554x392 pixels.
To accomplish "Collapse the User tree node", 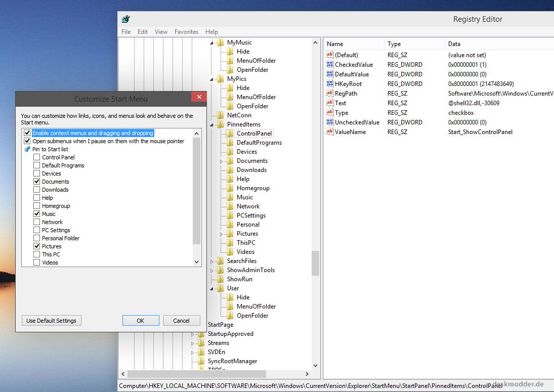I will pyautogui.click(x=211, y=289).
